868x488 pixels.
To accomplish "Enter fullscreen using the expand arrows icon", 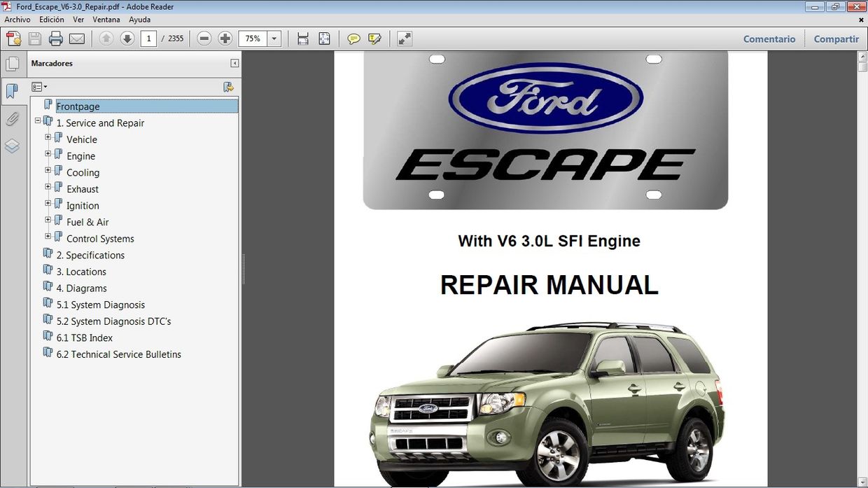I will [x=404, y=39].
